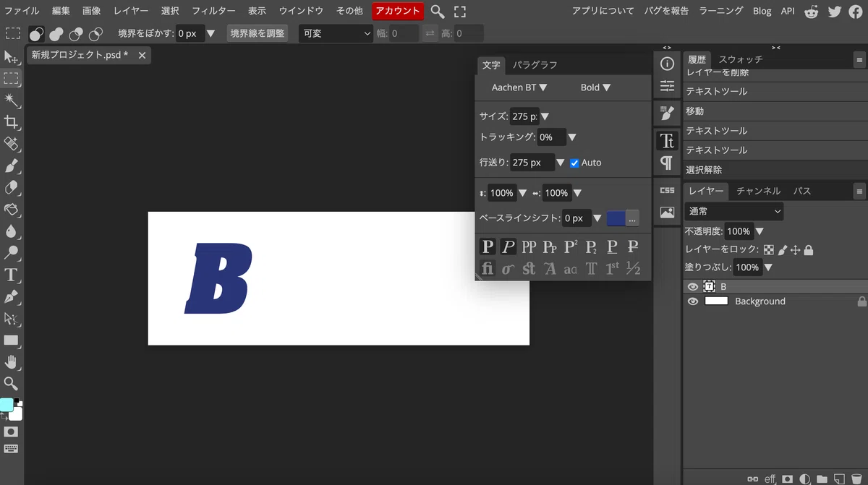The height and width of the screenshot is (485, 868).
Task: Toggle superscript P² button
Action: (x=571, y=247)
